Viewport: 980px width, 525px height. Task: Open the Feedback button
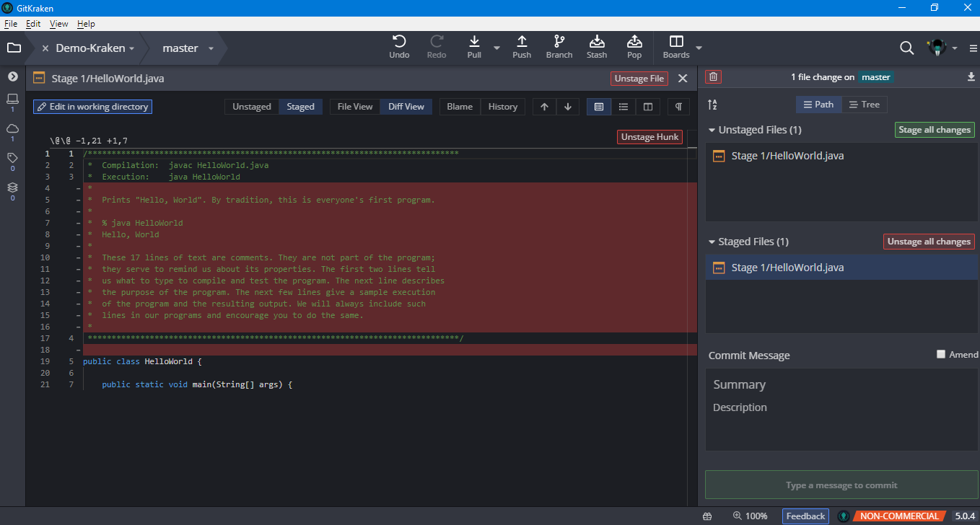pos(805,516)
